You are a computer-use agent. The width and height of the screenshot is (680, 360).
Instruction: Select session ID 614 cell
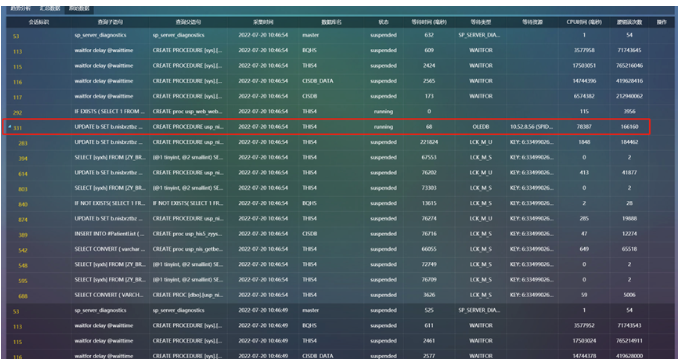pos(23,173)
